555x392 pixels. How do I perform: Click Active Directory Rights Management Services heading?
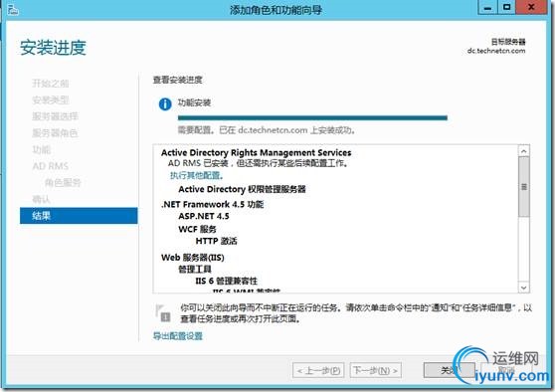(x=257, y=152)
